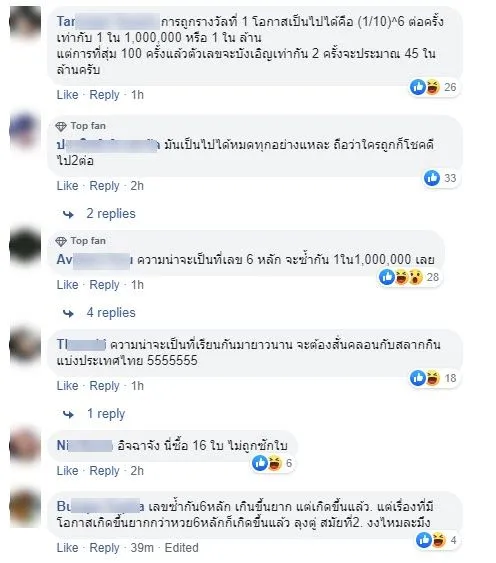Reply to the comment with 33 likes

pyautogui.click(x=104, y=186)
